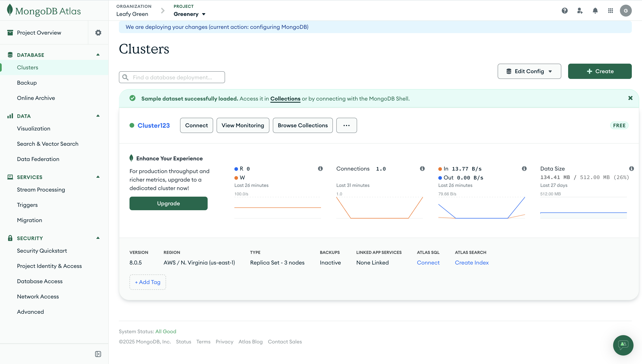Click the Security section lock icon
Screen dimensions: 642x364
[x=10, y=238]
